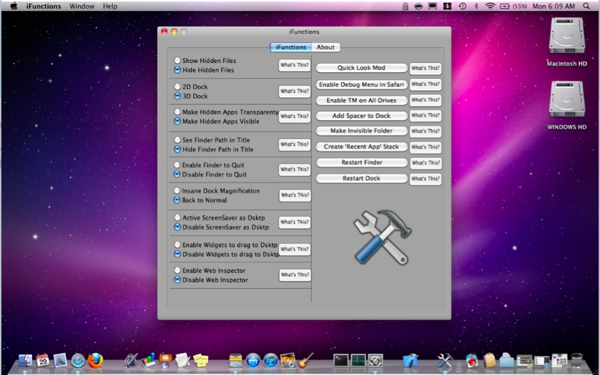Switch to the iFunctions tab
Screen dimensions: 600x375
291,47
